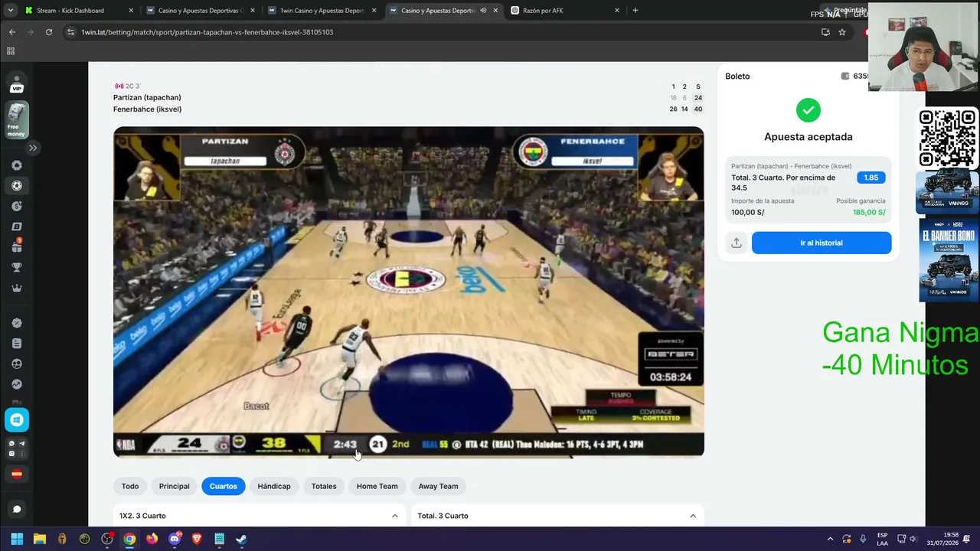Open Brave browser from taskbar
Image resolution: width=980 pixels, height=551 pixels.
tap(197, 539)
